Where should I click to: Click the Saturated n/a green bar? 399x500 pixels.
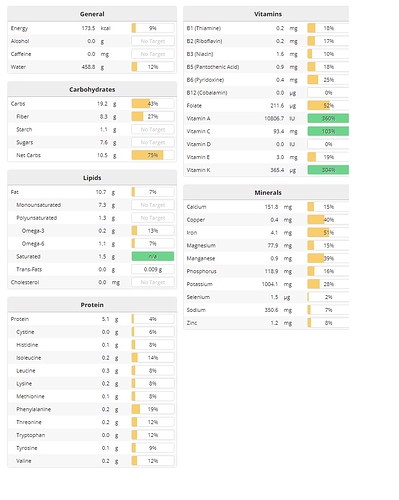tap(153, 256)
